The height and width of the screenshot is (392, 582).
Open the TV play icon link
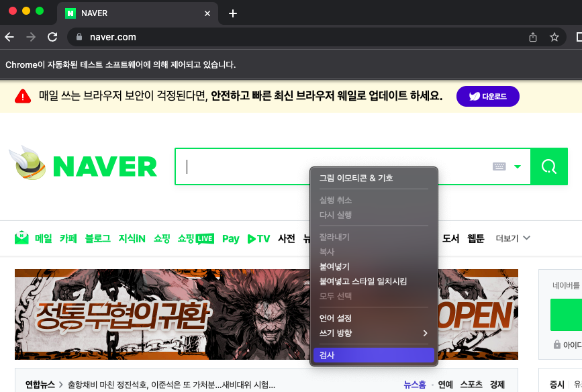click(258, 239)
